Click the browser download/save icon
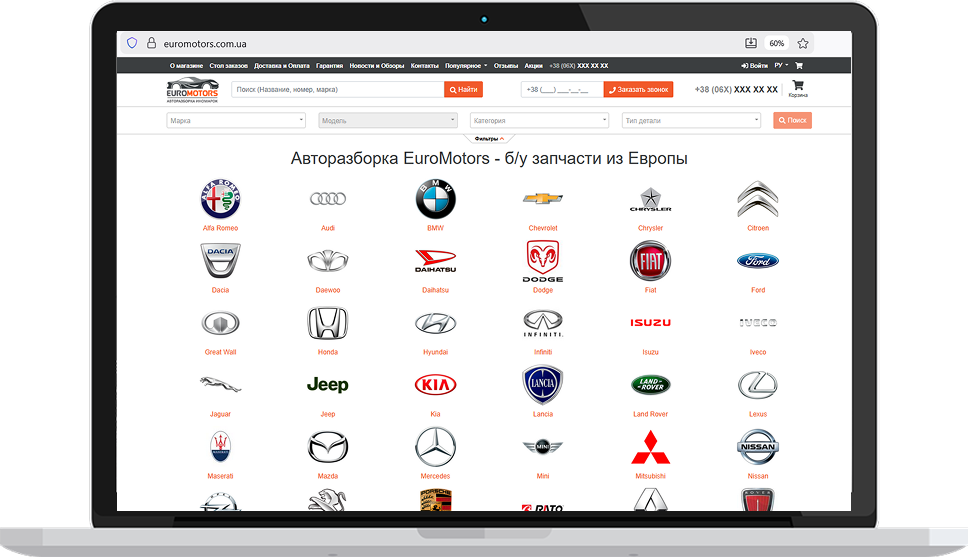The height and width of the screenshot is (557, 968). point(751,43)
